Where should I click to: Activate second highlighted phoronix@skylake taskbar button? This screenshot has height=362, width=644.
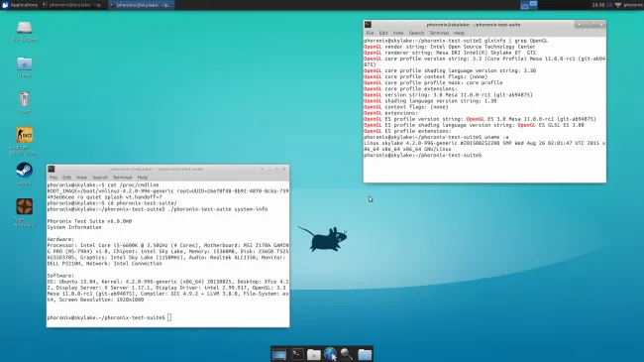(142, 5)
